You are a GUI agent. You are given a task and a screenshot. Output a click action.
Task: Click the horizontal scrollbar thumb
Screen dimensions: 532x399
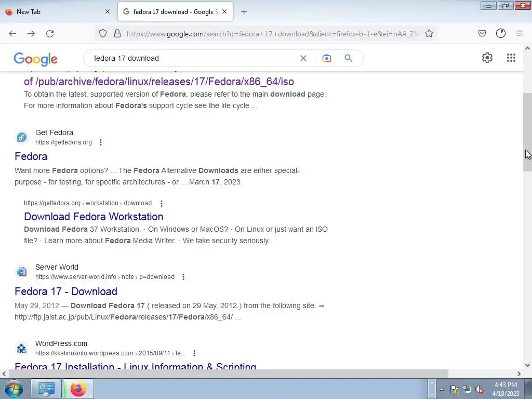click(228, 374)
